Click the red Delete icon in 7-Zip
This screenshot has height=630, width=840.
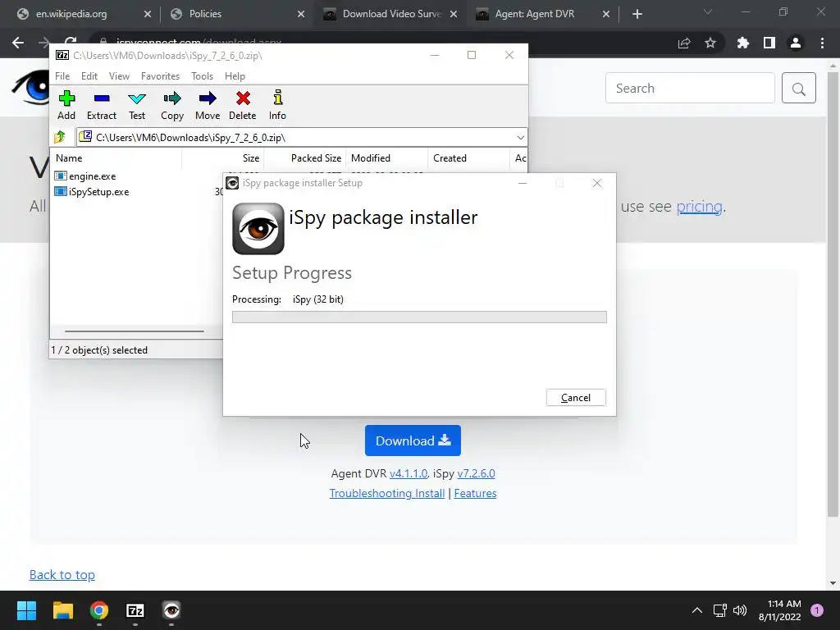[243, 105]
